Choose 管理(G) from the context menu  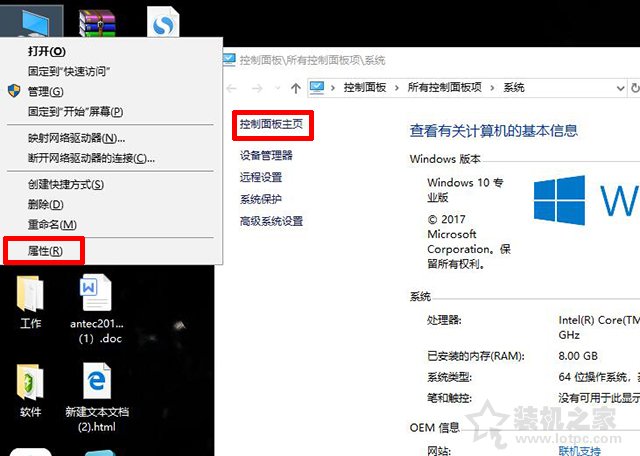point(45,91)
